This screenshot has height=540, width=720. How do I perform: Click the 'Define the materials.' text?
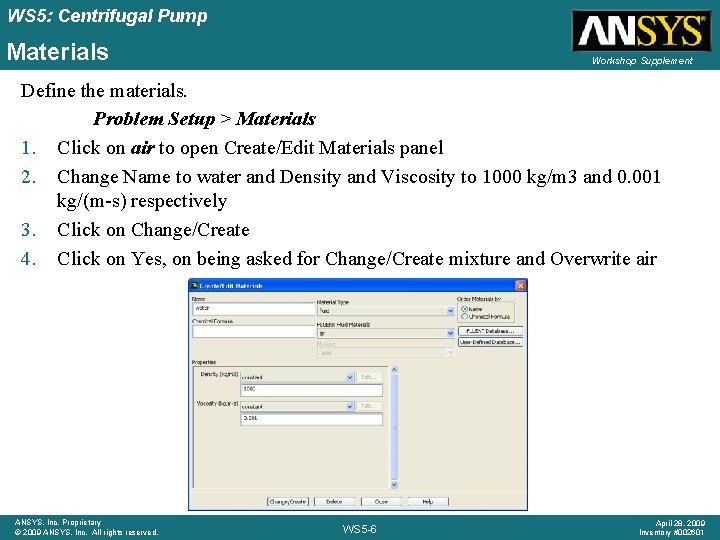click(104, 90)
